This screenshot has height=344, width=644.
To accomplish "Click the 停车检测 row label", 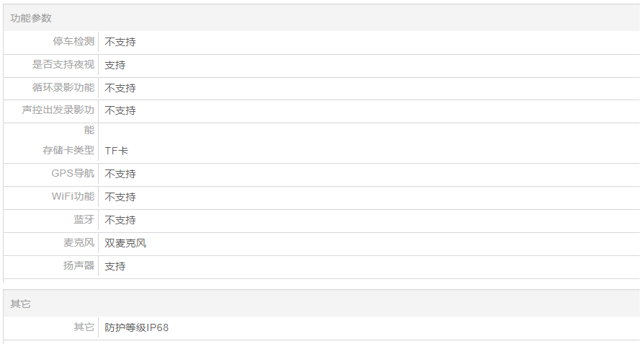I will tap(73, 42).
